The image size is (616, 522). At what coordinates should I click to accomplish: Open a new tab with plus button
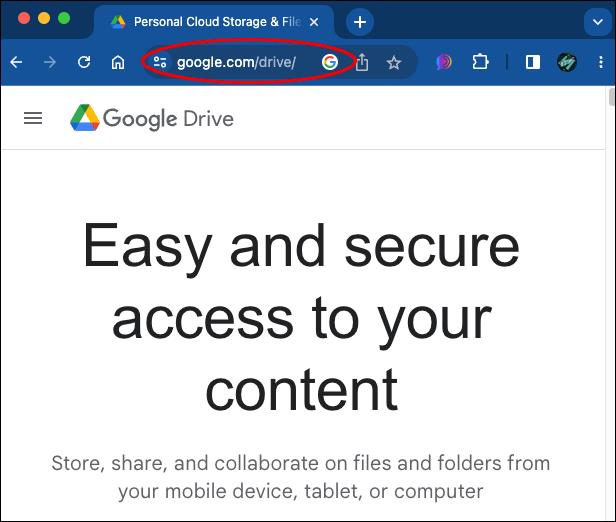click(360, 22)
